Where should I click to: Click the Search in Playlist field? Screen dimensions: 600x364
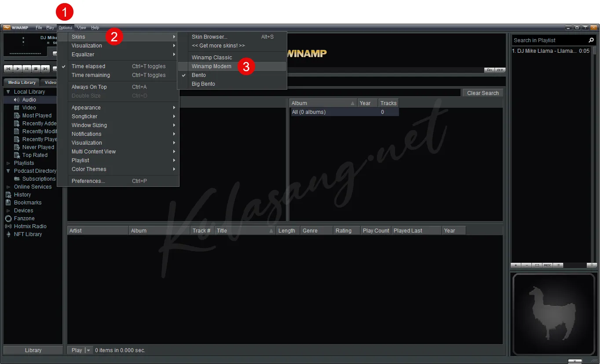click(550, 40)
